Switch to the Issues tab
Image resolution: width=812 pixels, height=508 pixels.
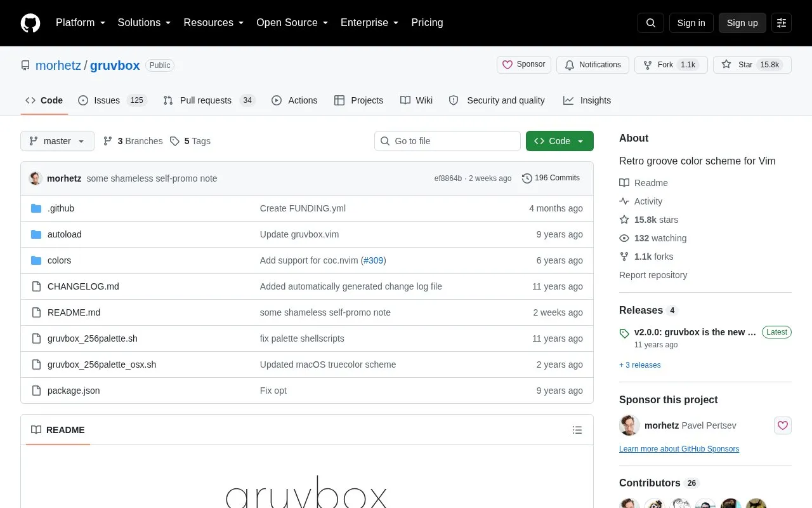pos(112,100)
